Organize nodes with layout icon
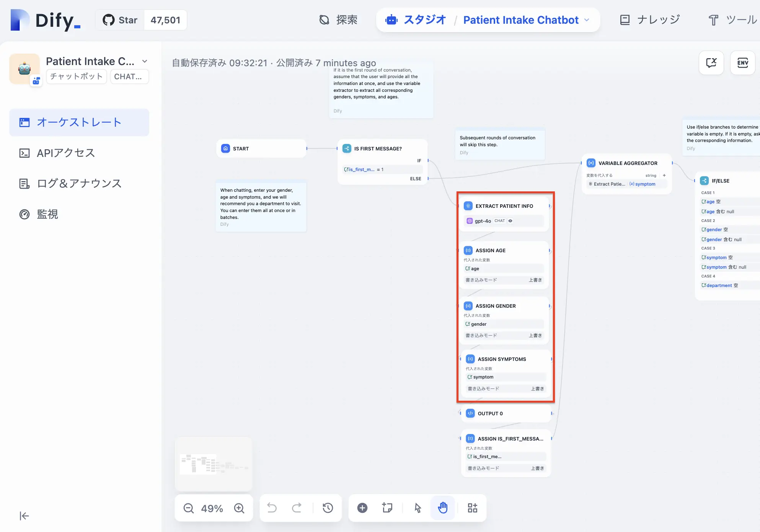The height and width of the screenshot is (532, 760). 473,508
